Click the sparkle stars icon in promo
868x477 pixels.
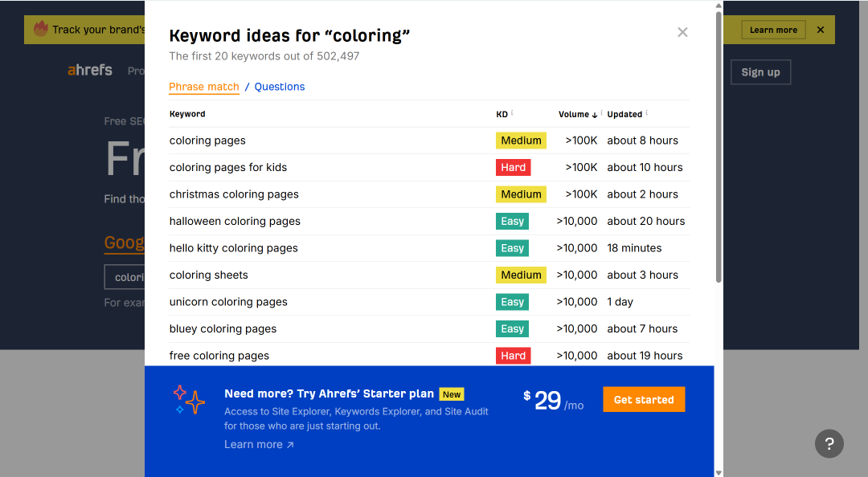189,399
